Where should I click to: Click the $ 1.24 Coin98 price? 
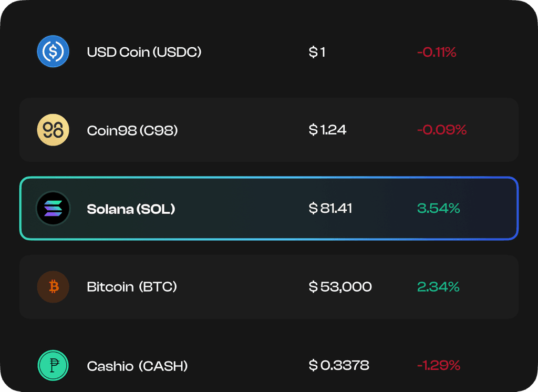point(328,130)
